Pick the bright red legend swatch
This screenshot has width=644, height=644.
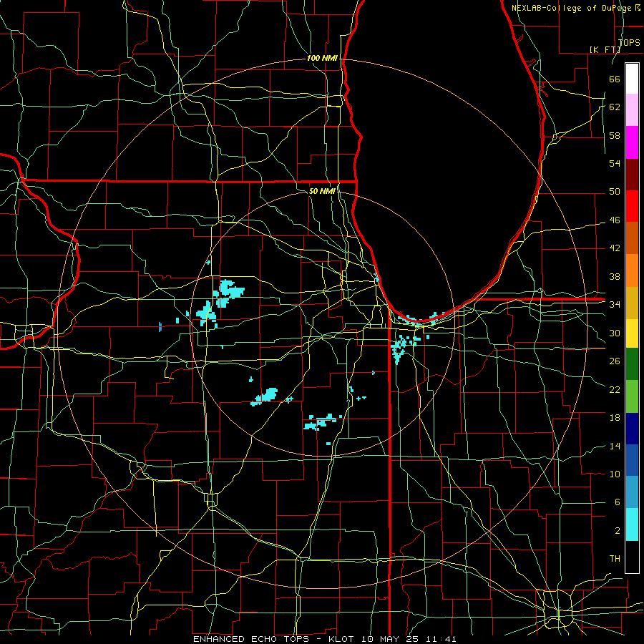pyautogui.click(x=632, y=206)
